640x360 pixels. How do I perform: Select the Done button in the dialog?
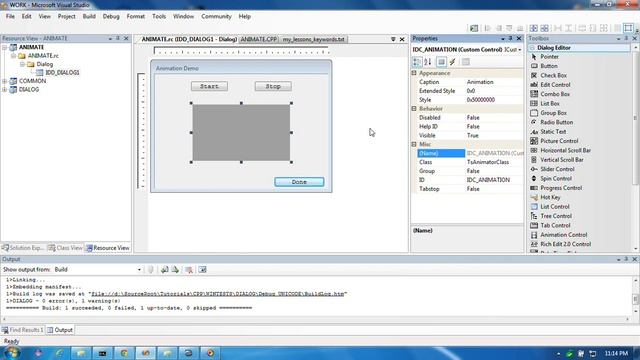299,182
